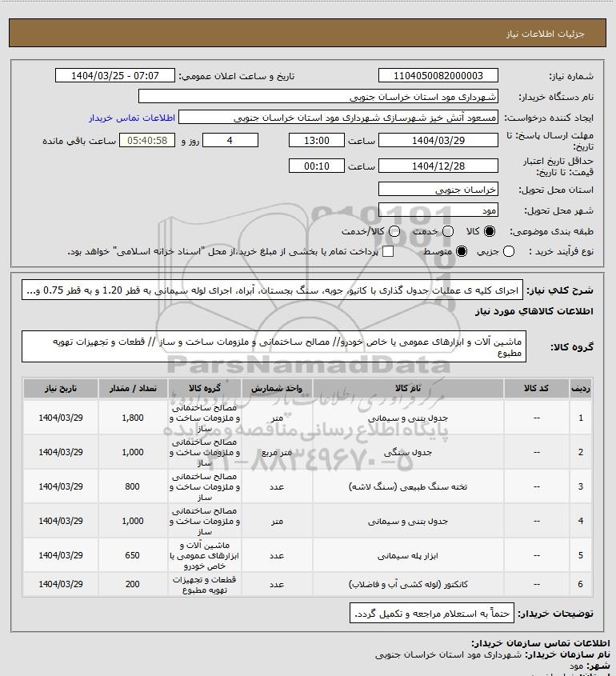
Task: Click the نام کالا column header
Action: pyautogui.click(x=408, y=389)
